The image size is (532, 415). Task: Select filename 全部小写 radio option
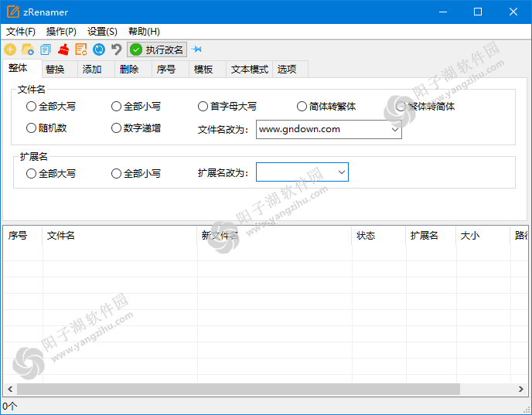point(136,107)
